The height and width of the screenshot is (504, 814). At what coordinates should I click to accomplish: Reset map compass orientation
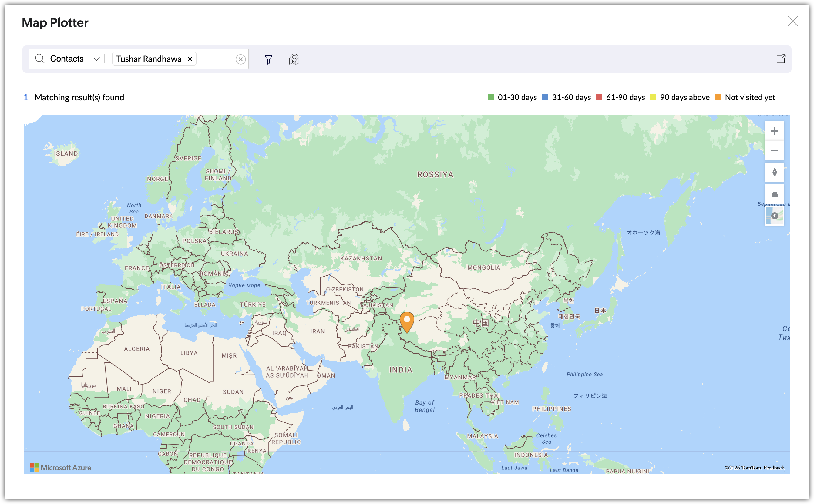(774, 172)
